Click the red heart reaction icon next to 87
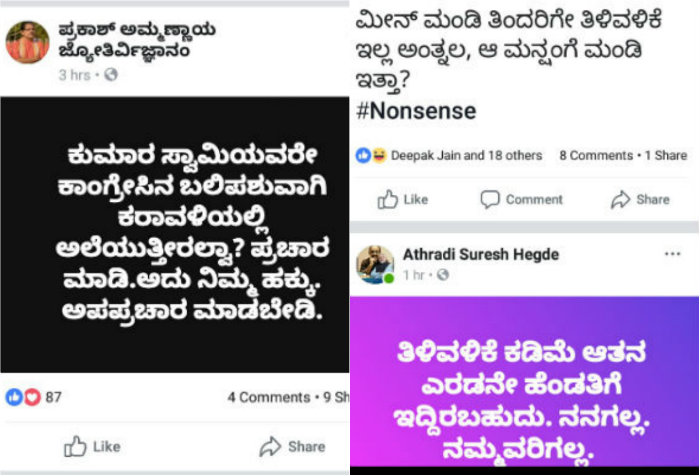The height and width of the screenshot is (476, 700). tap(32, 397)
